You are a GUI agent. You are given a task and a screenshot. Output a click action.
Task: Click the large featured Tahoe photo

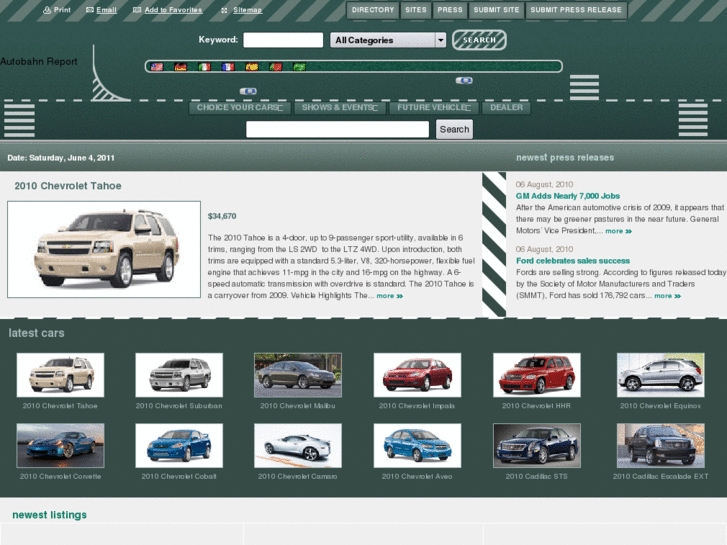[104, 250]
